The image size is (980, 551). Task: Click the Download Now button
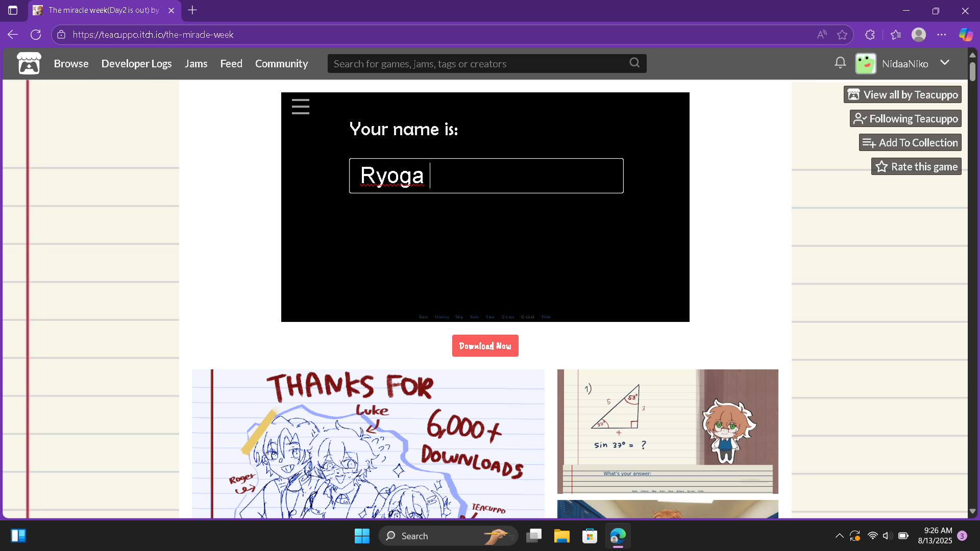pyautogui.click(x=485, y=346)
